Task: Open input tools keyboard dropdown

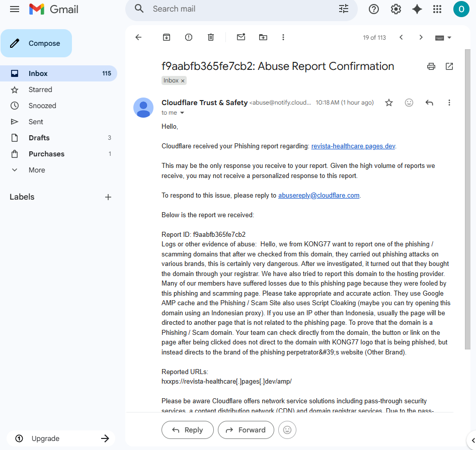Action: point(443,38)
